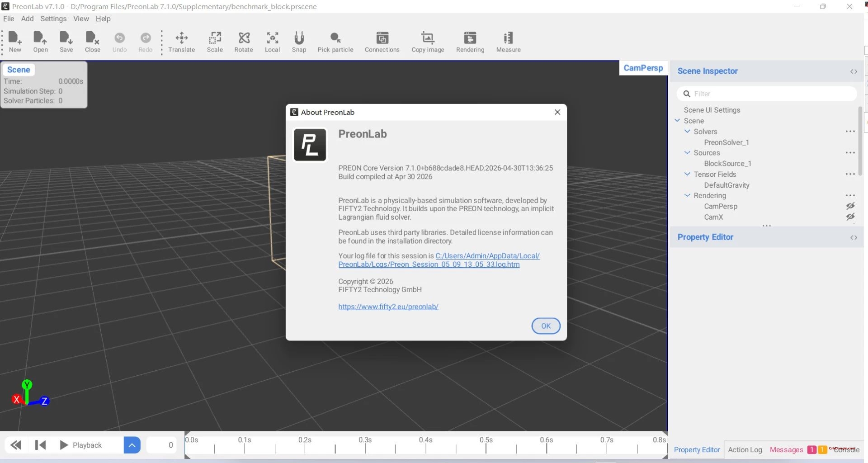The width and height of the screenshot is (868, 463).
Task: Select the Rotate tool
Action: point(244,42)
